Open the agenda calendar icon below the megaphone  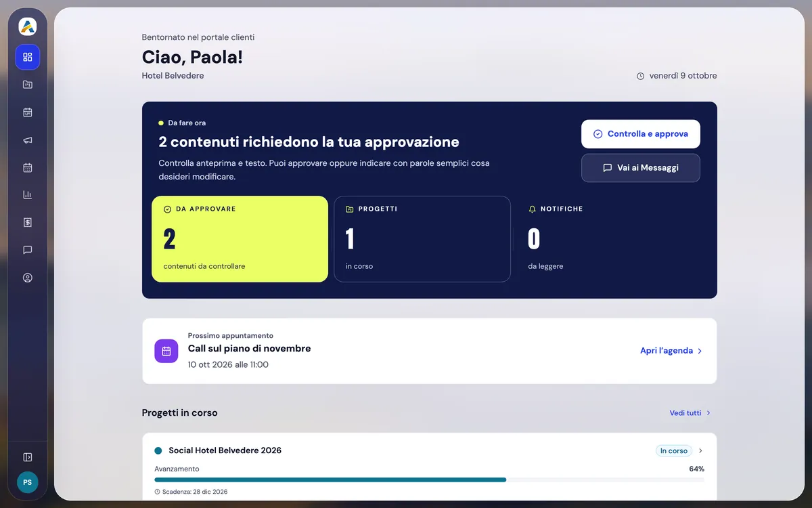(x=28, y=167)
